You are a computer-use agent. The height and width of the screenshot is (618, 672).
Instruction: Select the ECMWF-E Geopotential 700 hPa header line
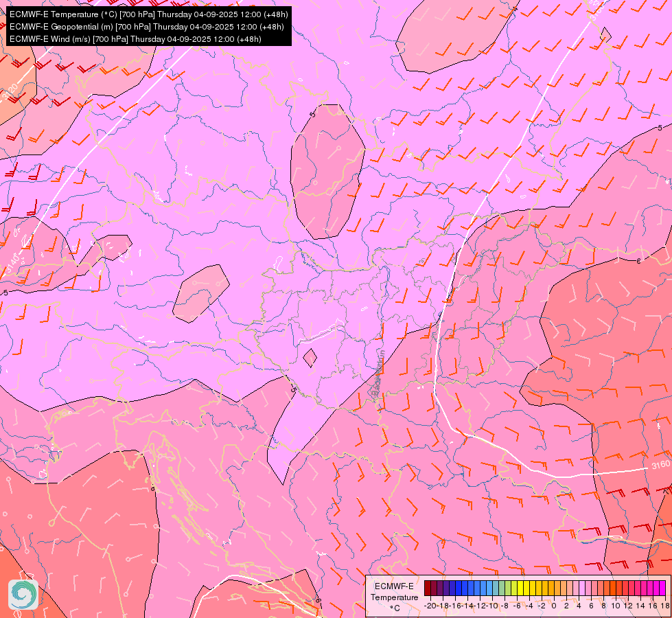tap(147, 27)
